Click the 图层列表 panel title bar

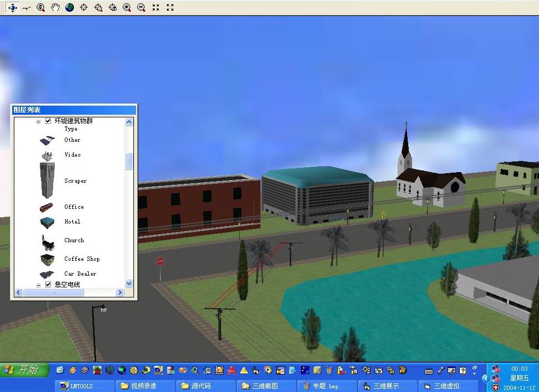[x=74, y=110]
